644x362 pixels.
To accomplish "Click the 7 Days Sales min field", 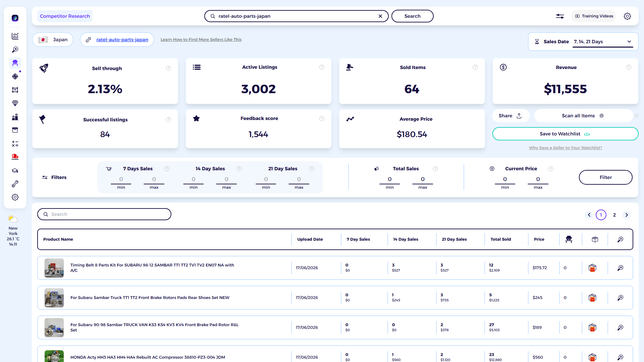I will (121, 180).
